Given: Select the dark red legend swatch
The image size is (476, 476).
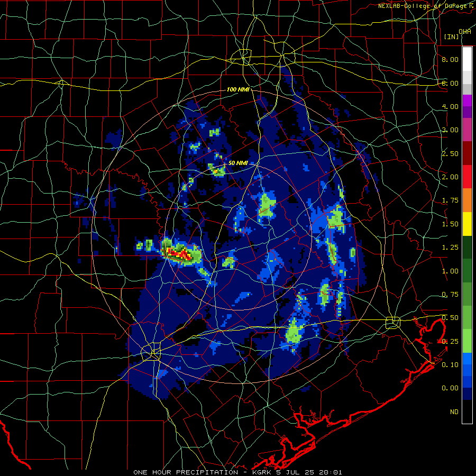Looking at the screenshot, I should pyautogui.click(x=467, y=153).
